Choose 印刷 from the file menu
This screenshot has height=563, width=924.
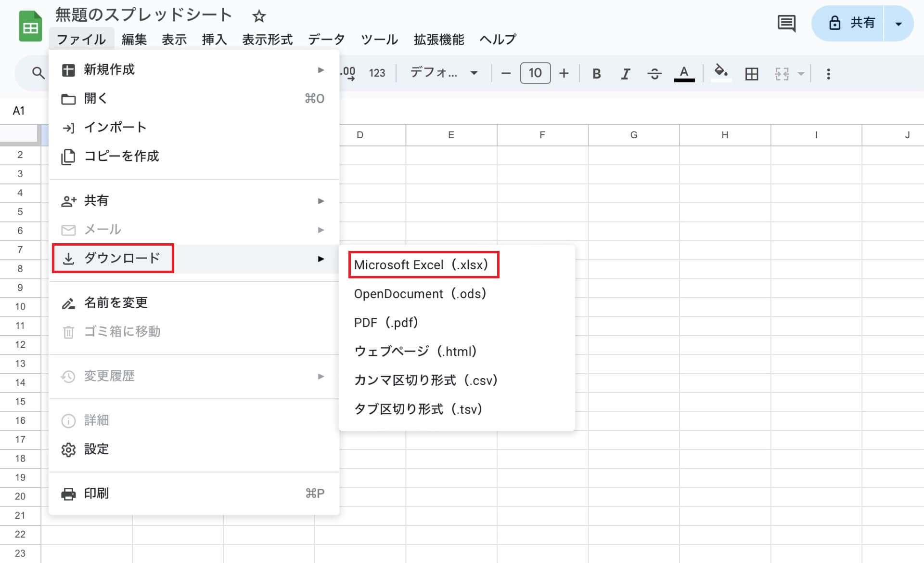point(194,494)
